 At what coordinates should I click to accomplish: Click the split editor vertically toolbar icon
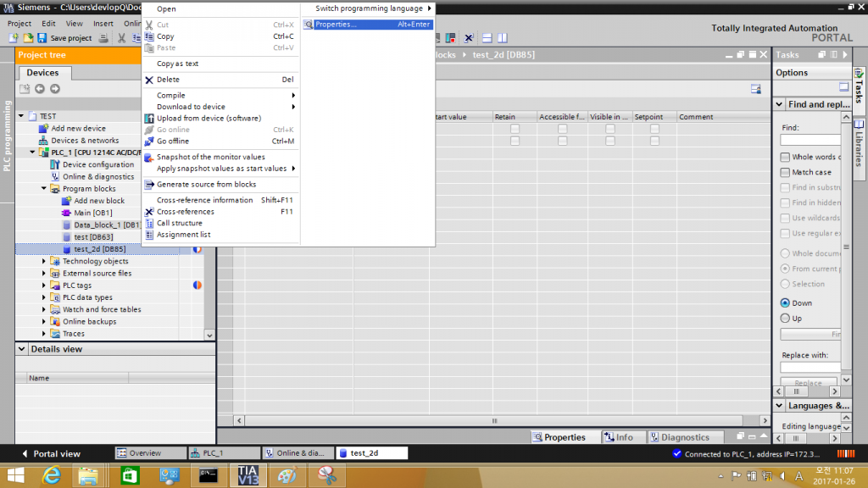[x=503, y=37]
